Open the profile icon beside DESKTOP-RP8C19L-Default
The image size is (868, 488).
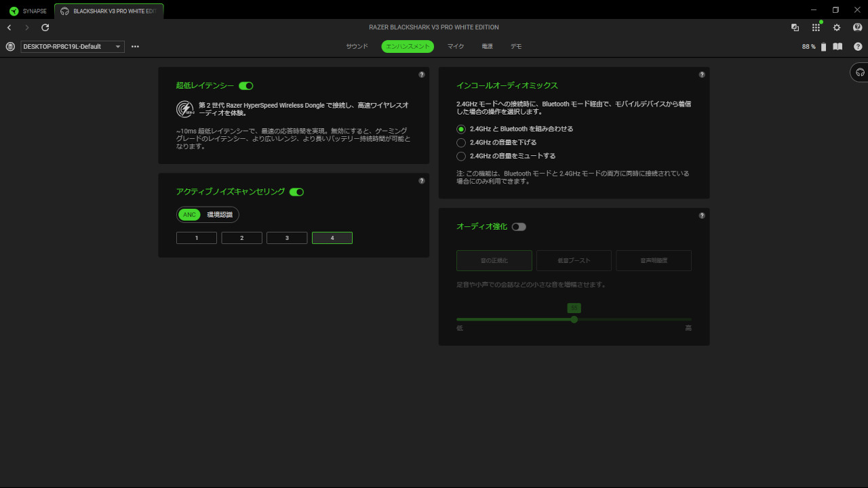(x=10, y=47)
